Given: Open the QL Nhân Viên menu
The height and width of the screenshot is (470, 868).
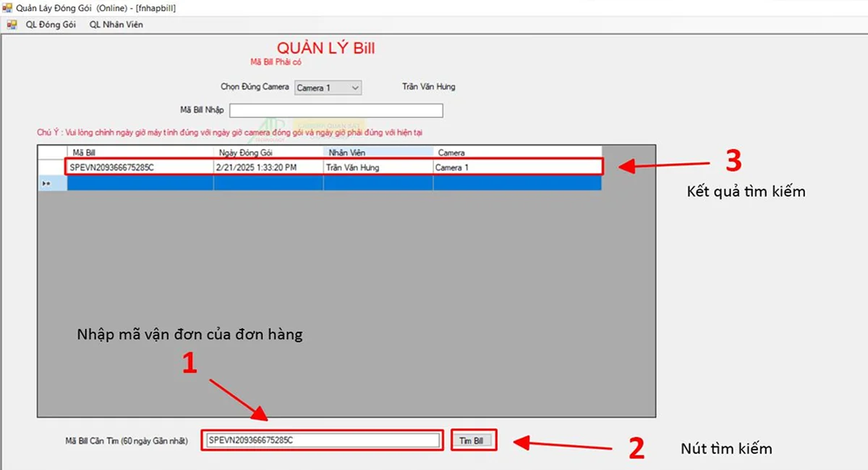Looking at the screenshot, I should (116, 25).
